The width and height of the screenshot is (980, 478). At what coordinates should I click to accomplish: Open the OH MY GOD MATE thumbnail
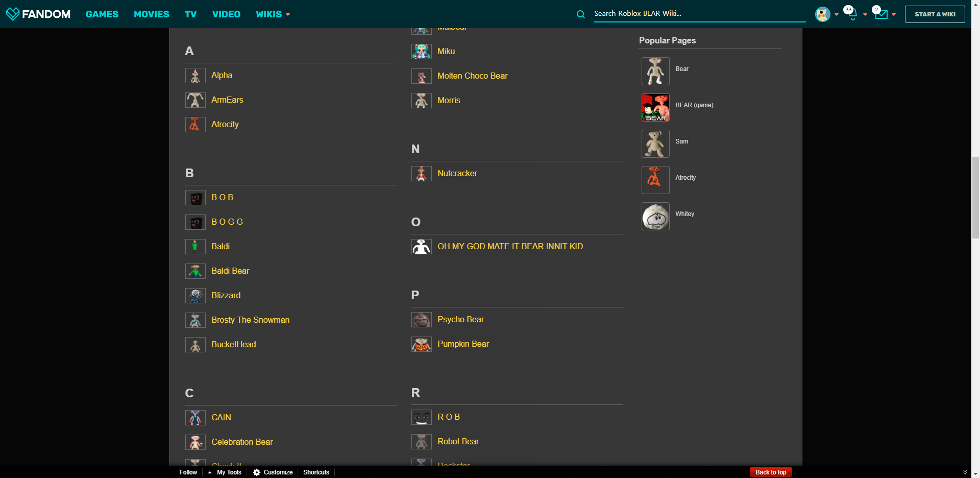(x=422, y=247)
